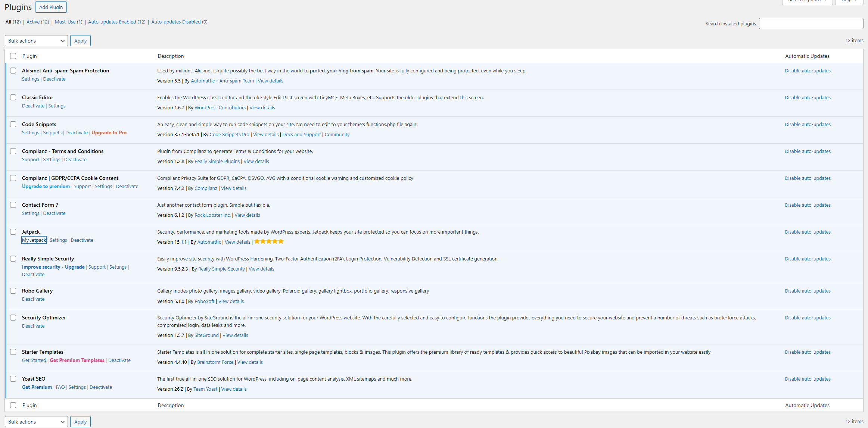
Task: Focus the Search installed plugins field
Action: (811, 24)
